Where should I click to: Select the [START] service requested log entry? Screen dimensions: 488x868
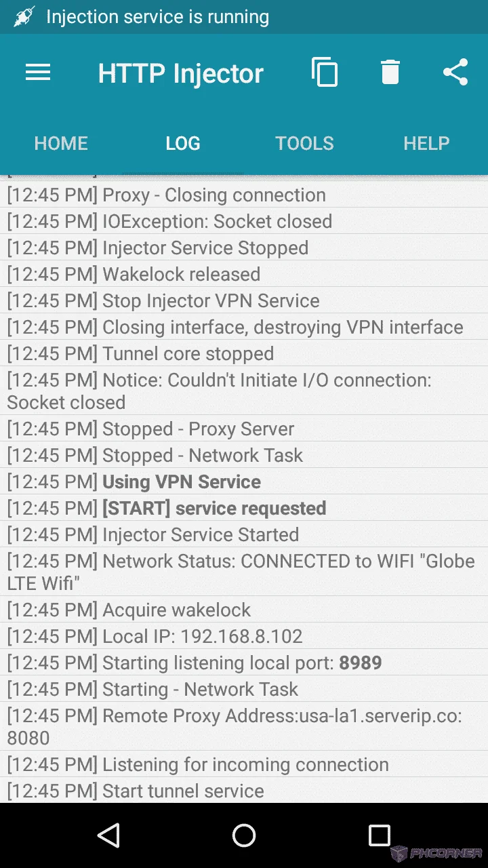[244, 508]
